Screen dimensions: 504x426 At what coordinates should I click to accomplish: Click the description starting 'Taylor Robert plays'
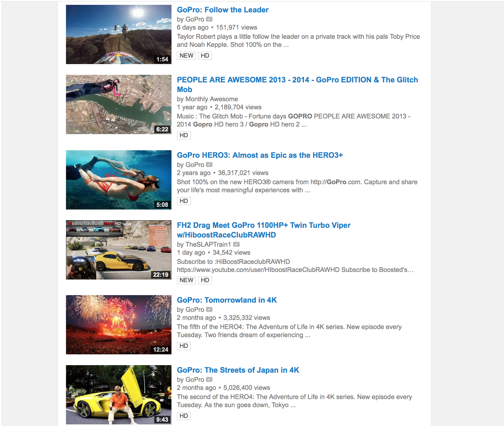[298, 41]
